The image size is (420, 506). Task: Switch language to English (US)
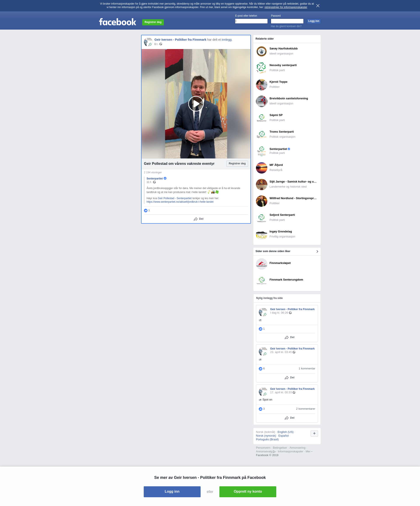[x=285, y=432]
